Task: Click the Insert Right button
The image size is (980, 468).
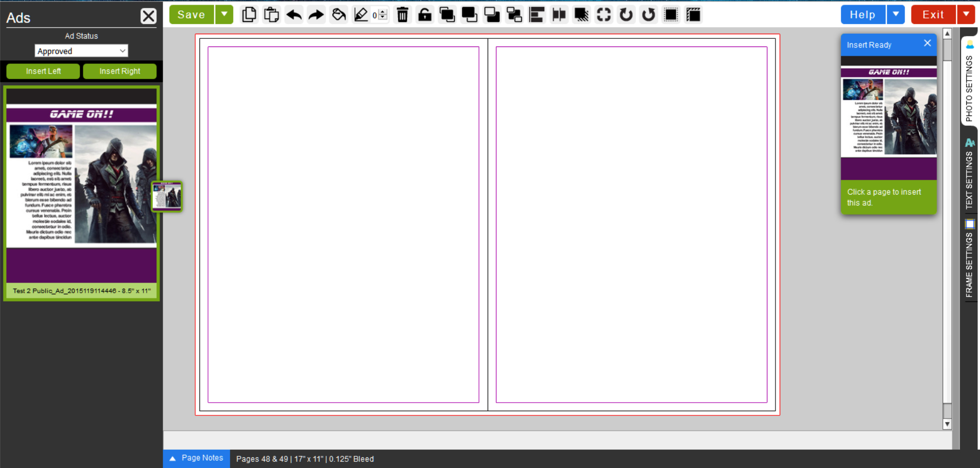Action: 120,72
